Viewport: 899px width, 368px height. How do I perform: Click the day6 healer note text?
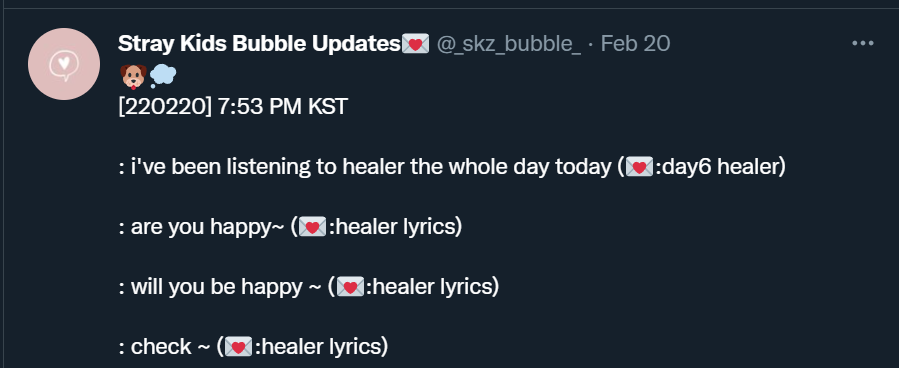pos(721,167)
